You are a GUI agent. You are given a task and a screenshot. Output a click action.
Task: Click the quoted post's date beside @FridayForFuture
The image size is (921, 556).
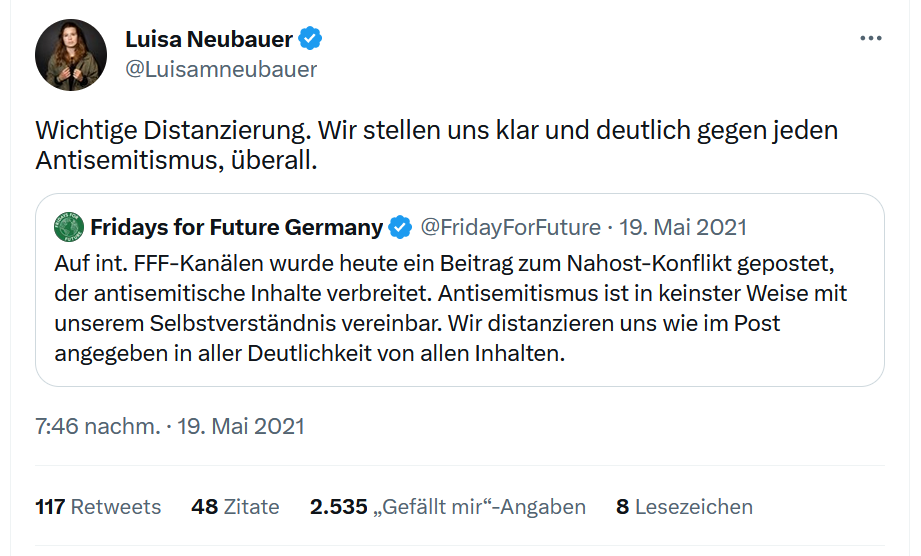coord(683,227)
